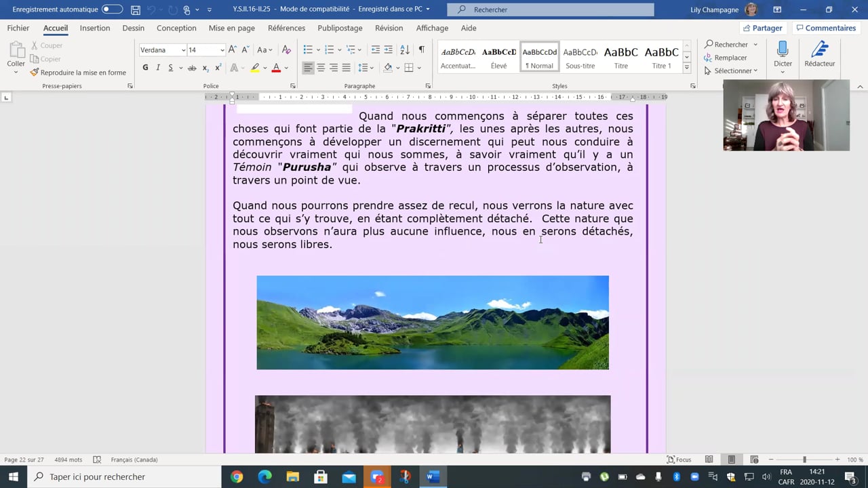Expand font color dropdown arrow
Image resolution: width=868 pixels, height=488 pixels.
(286, 68)
